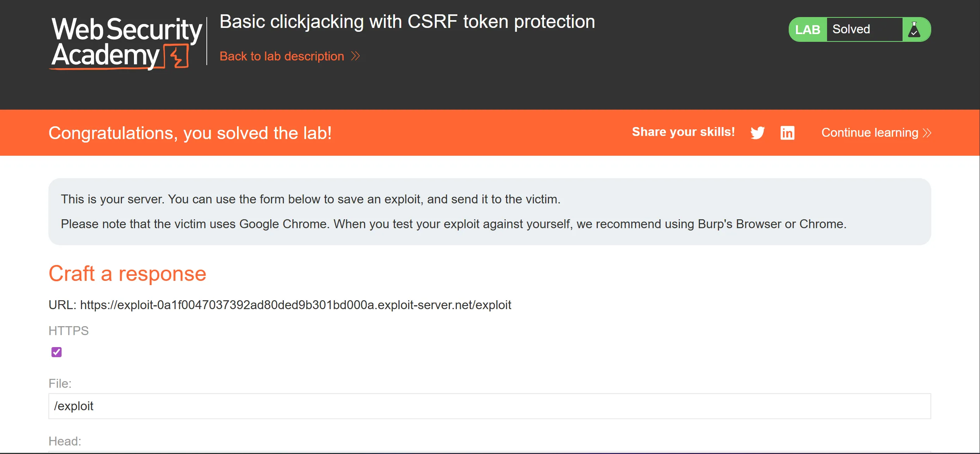Viewport: 980px width, 454px height.
Task: Click the Head field label
Action: 65,441
